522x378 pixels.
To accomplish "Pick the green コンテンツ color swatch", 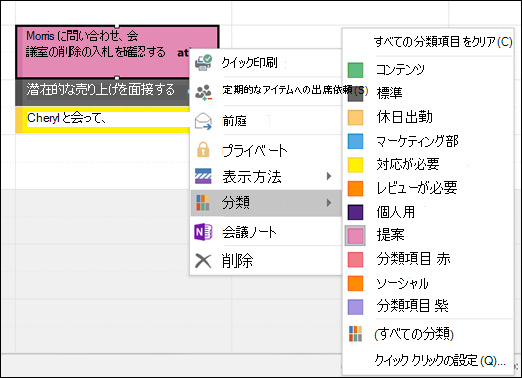I will [355, 70].
